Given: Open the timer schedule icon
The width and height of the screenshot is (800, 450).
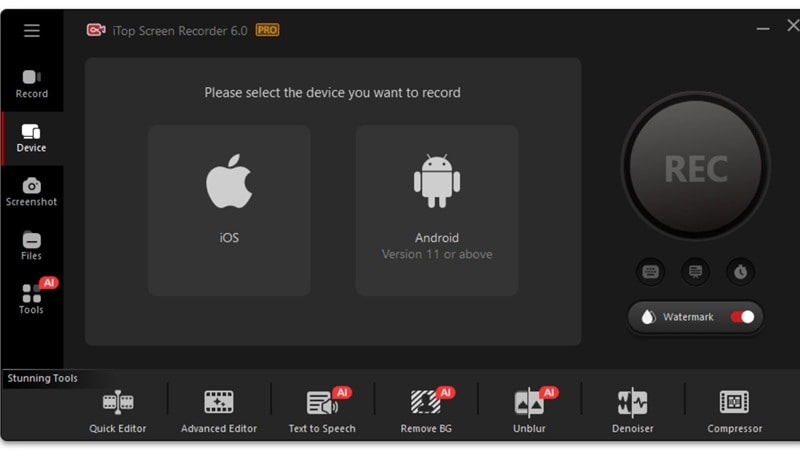Looking at the screenshot, I should pyautogui.click(x=740, y=271).
